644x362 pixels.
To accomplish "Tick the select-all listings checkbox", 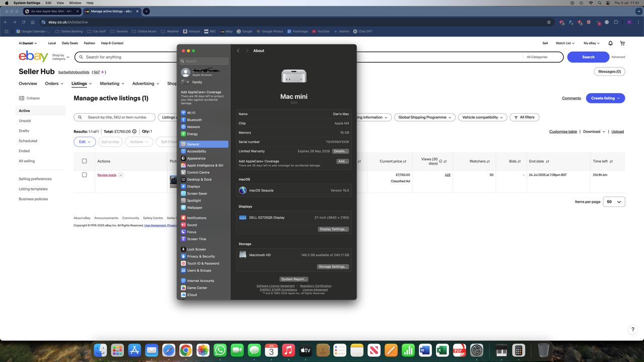I will pyautogui.click(x=85, y=161).
